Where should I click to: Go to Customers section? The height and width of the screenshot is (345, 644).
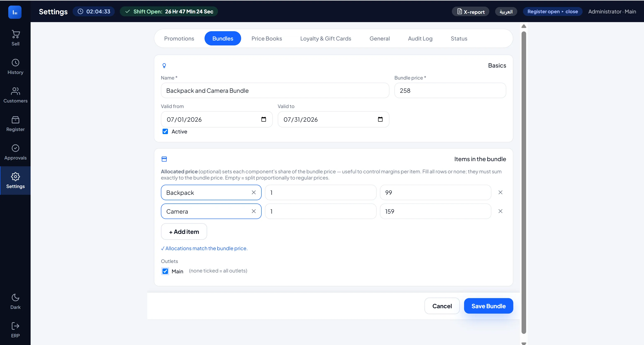click(15, 95)
